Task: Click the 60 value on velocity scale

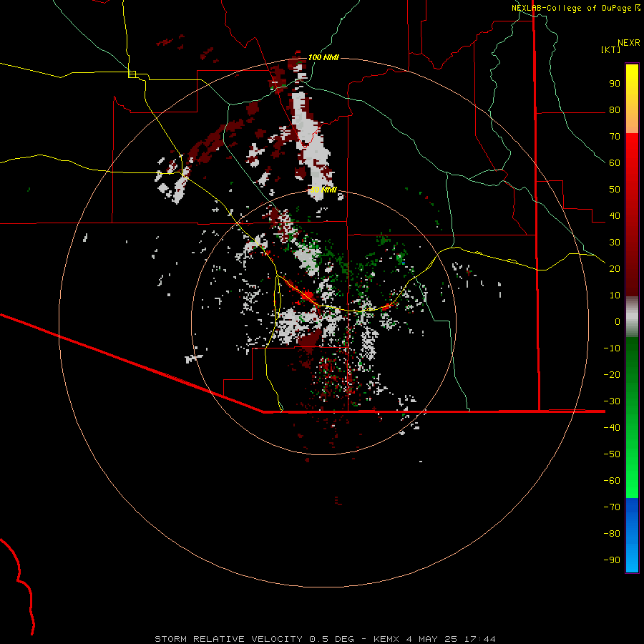Action: (615, 163)
